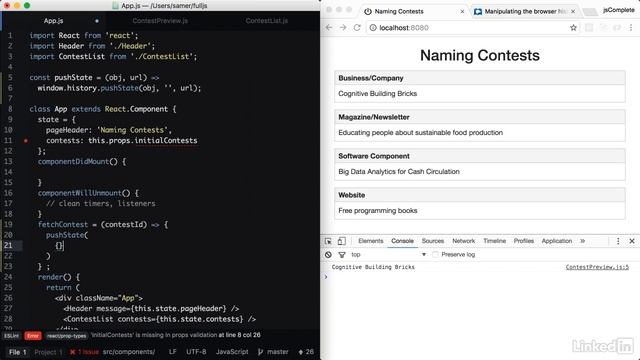Viewport: 640px width, 360px height.
Task: Click the up arrow 26 commits indicator
Action: [x=306, y=351]
